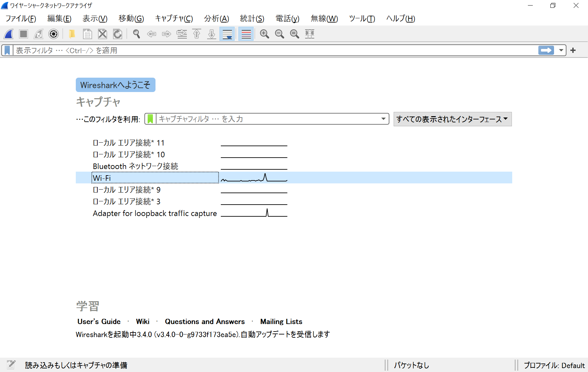Click the resize columns icon
The image size is (588, 372).
310,34
